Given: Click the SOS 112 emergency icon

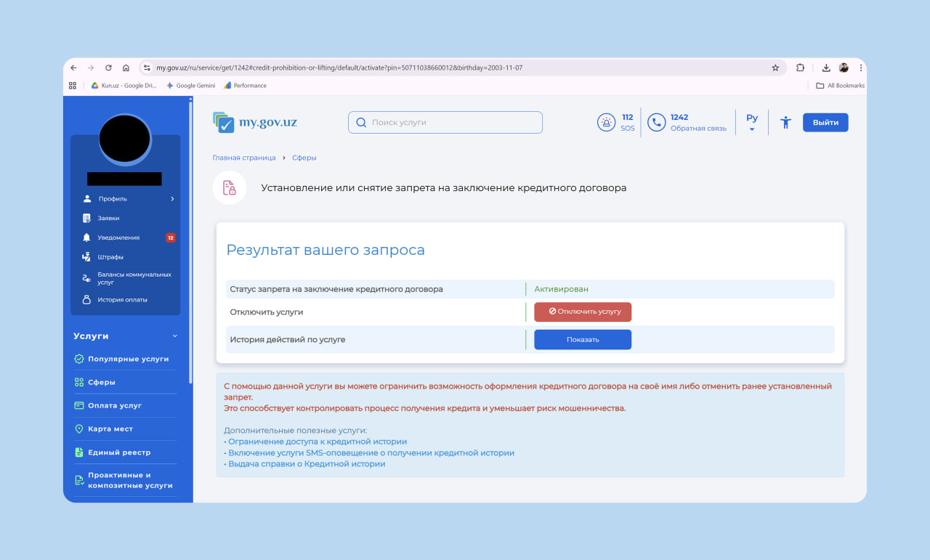Looking at the screenshot, I should point(605,123).
